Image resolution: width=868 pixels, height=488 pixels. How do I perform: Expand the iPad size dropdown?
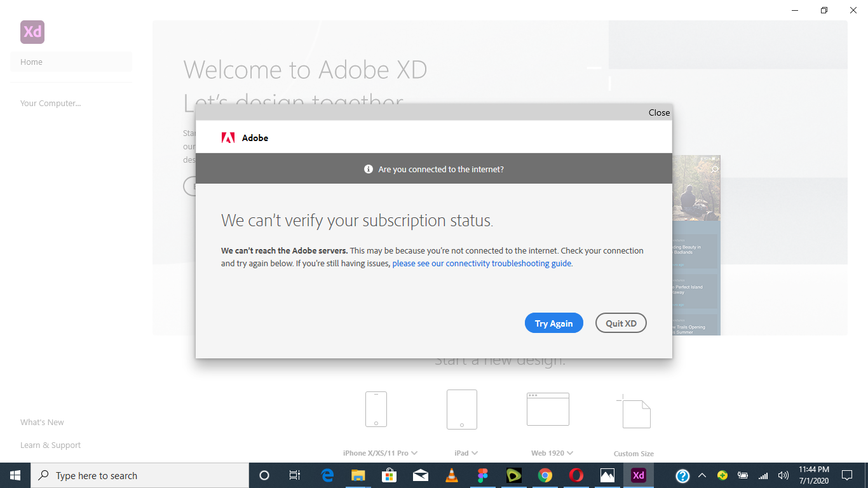pyautogui.click(x=474, y=453)
